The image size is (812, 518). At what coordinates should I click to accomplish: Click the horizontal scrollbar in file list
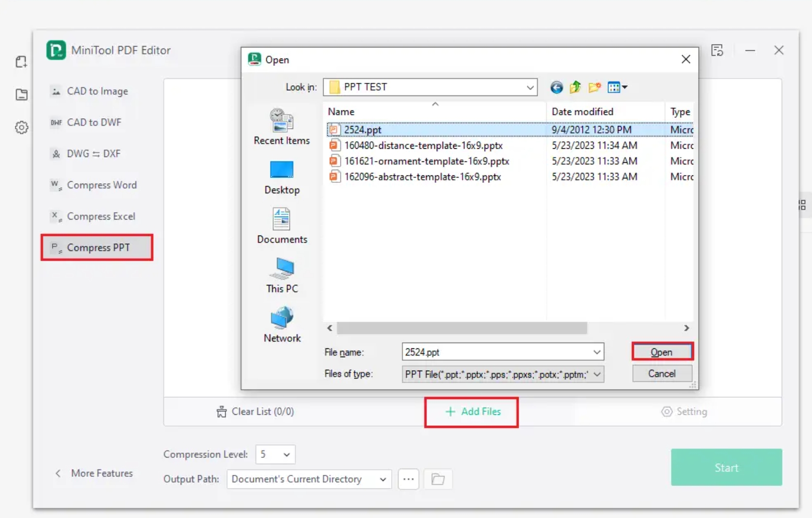click(462, 328)
